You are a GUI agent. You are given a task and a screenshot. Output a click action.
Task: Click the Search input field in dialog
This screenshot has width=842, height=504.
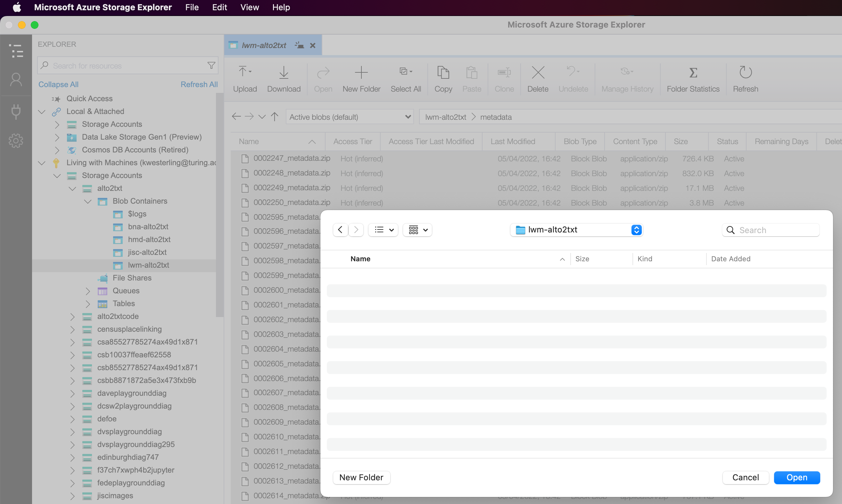pyautogui.click(x=771, y=230)
